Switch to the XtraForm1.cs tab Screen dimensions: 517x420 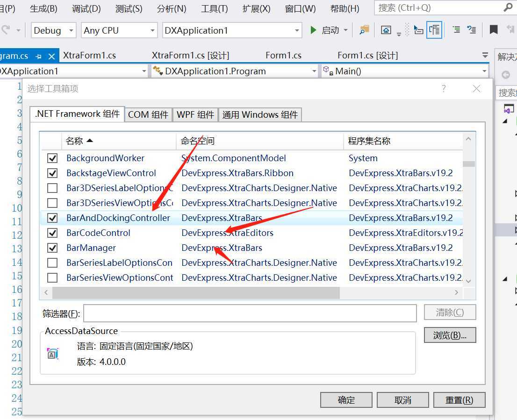coord(89,55)
